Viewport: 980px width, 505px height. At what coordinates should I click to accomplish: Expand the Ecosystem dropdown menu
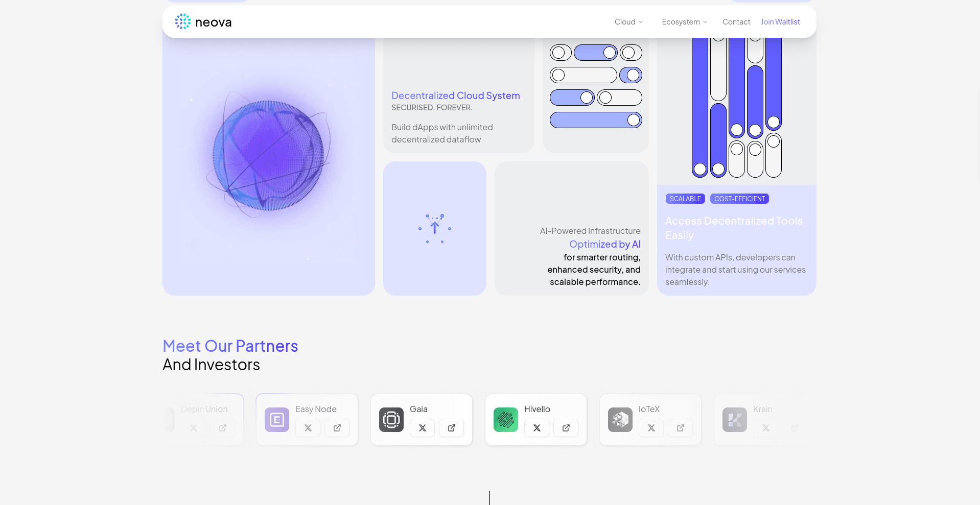684,22
